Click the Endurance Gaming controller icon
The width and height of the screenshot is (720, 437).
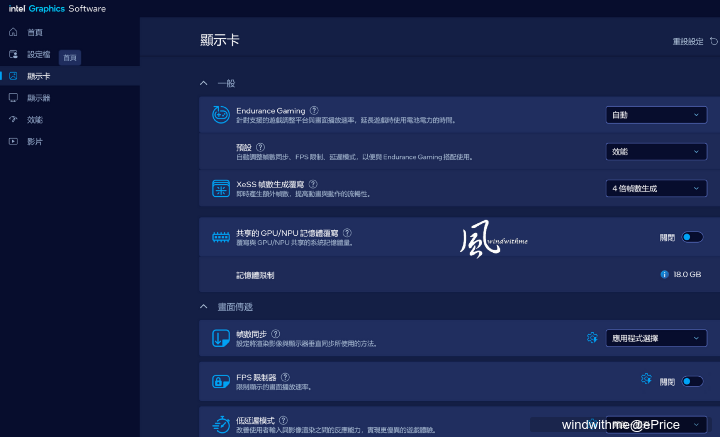click(x=221, y=114)
